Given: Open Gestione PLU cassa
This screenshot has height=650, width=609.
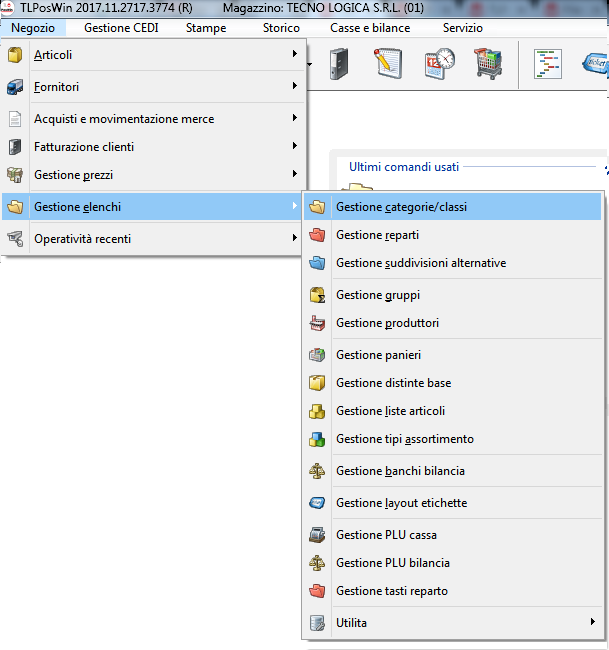Looking at the screenshot, I should tap(386, 535).
